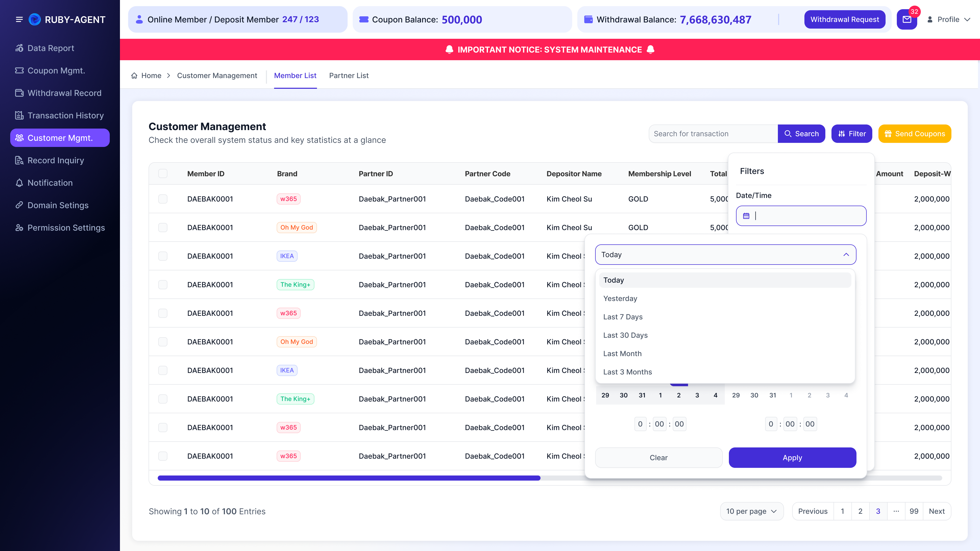Image resolution: width=980 pixels, height=551 pixels.
Task: Click the table horizontal scrollbar thumb
Action: 349,478
